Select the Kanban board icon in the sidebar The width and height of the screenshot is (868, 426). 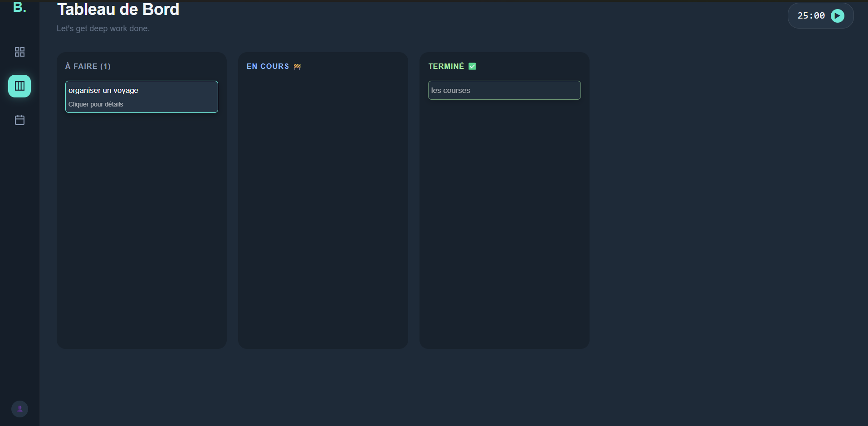(x=19, y=86)
